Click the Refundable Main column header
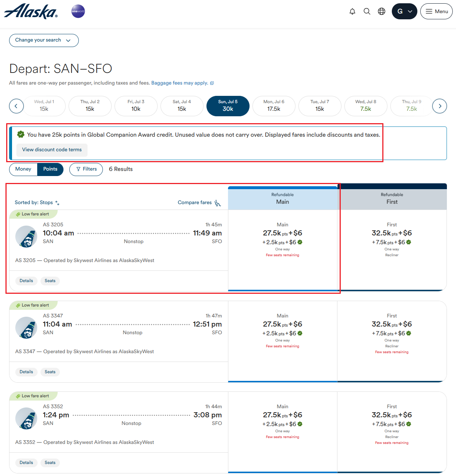 283,198
